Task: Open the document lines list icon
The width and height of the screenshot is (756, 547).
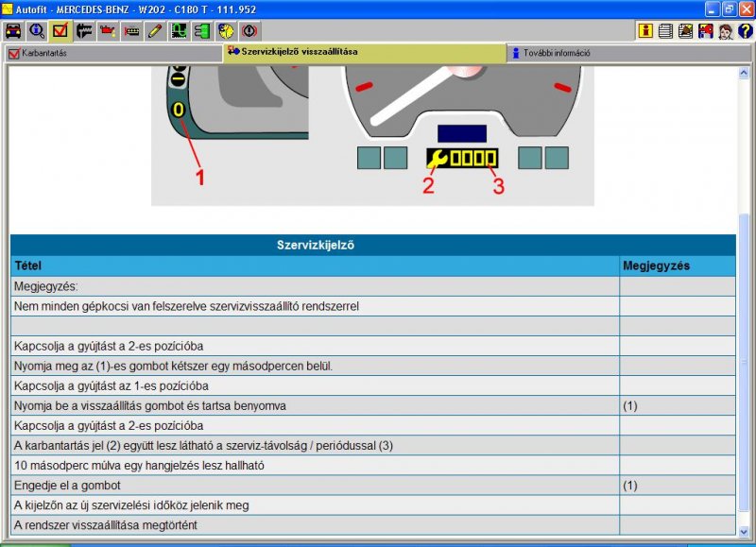Action: click(x=665, y=31)
